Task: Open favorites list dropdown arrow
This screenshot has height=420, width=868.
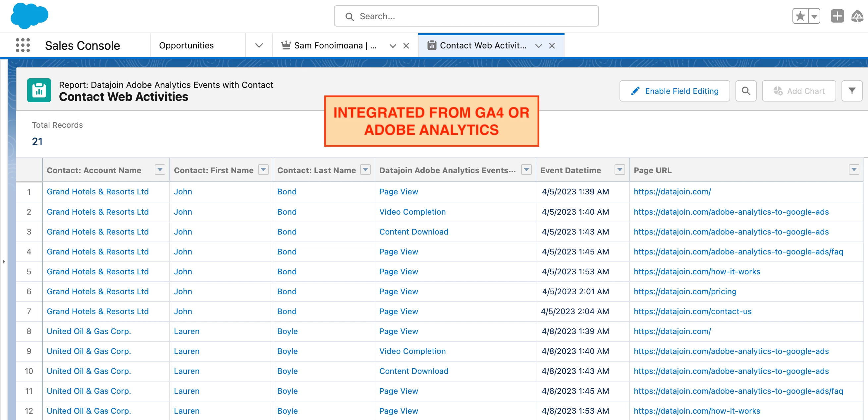Action: point(814,16)
